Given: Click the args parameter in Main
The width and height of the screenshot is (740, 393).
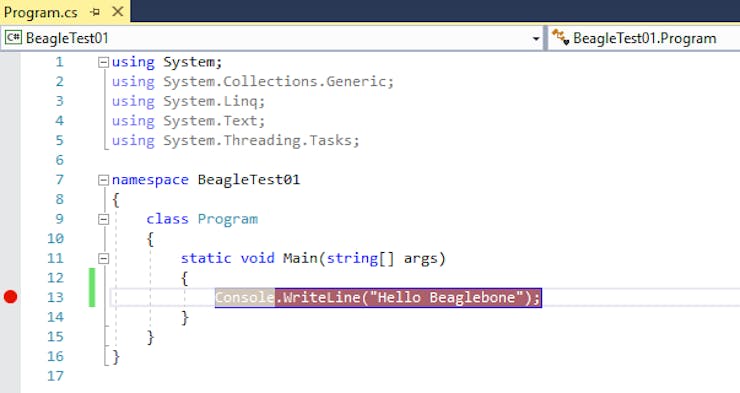Looking at the screenshot, I should 420,259.
